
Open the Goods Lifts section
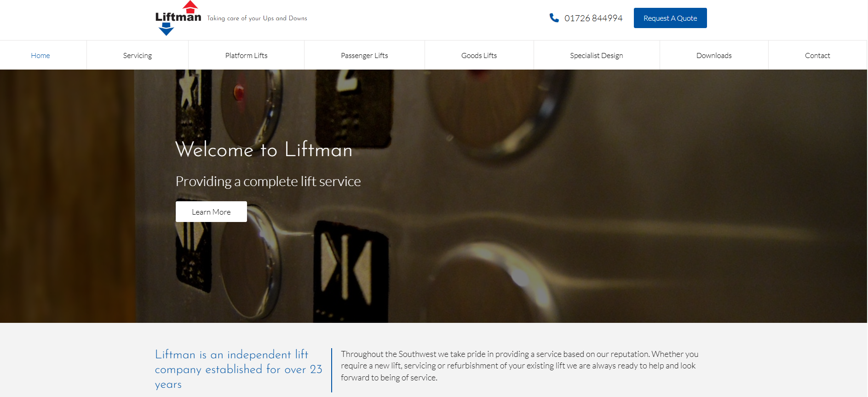(x=479, y=55)
